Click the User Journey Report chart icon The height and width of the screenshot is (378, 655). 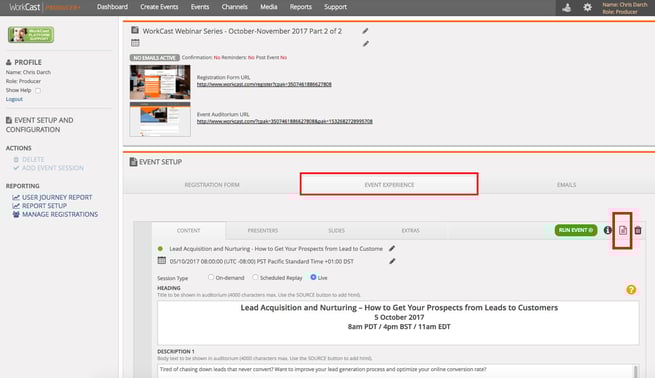pos(16,197)
